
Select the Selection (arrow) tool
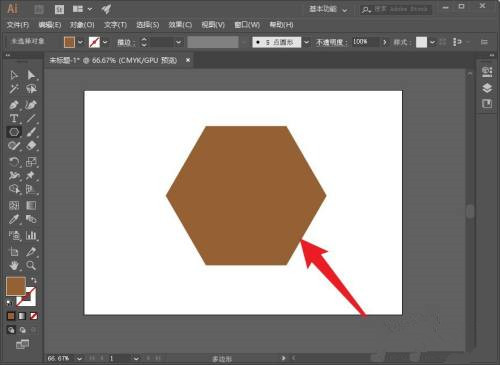pyautogui.click(x=14, y=75)
